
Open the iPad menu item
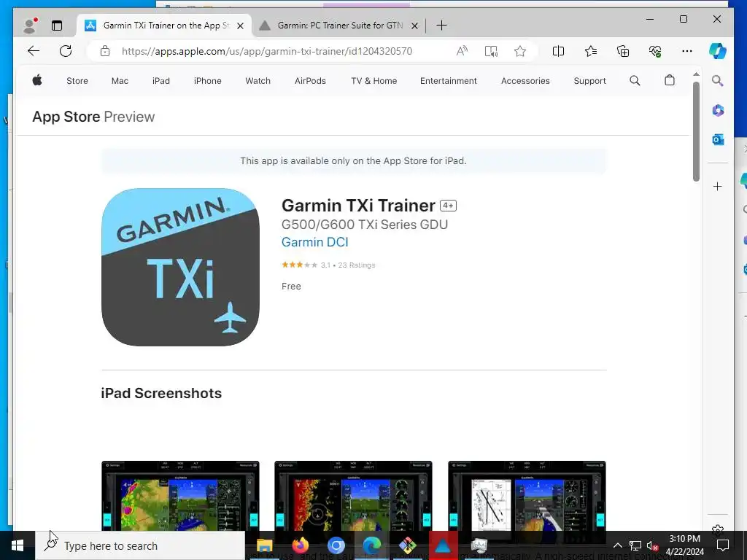[x=161, y=81]
